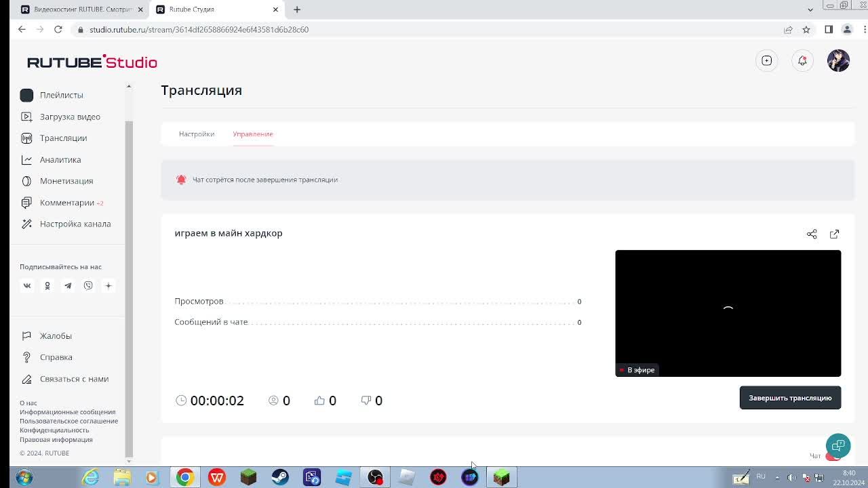Reload the page in Chrome
The image size is (868, 488).
point(58,30)
